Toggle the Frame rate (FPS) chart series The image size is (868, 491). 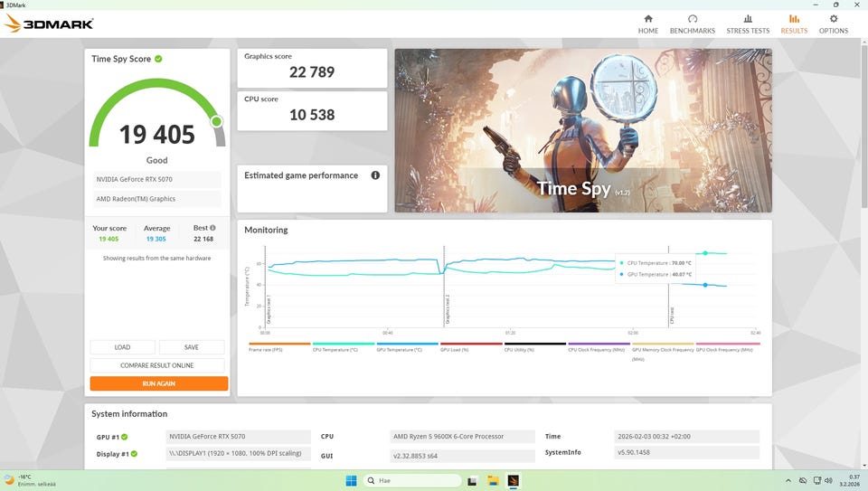click(279, 347)
